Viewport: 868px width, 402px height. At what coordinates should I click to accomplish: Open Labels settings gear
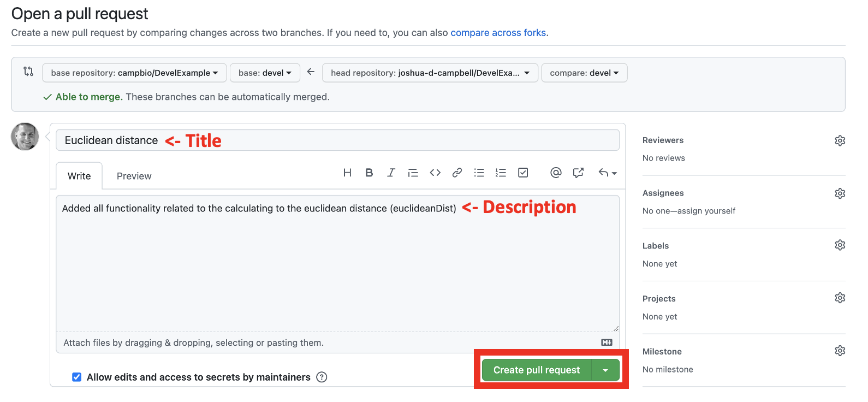pyautogui.click(x=840, y=245)
